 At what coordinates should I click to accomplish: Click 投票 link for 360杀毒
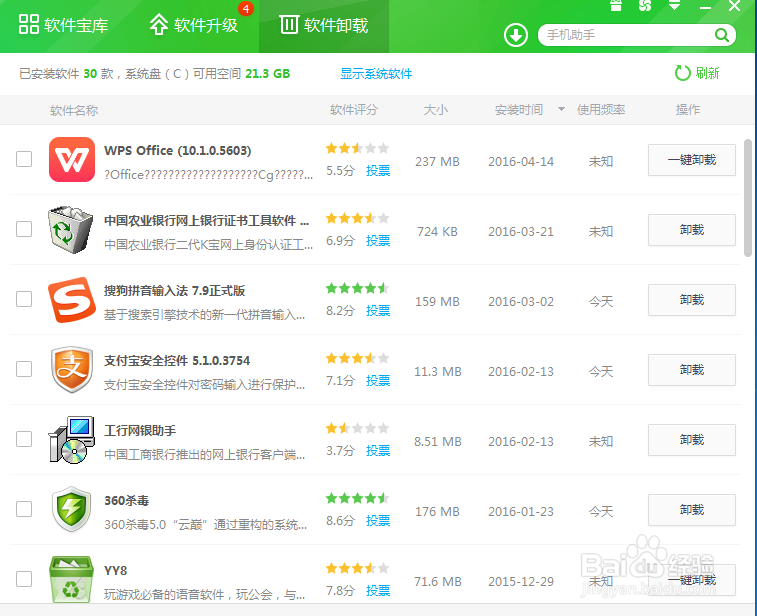coord(378,520)
